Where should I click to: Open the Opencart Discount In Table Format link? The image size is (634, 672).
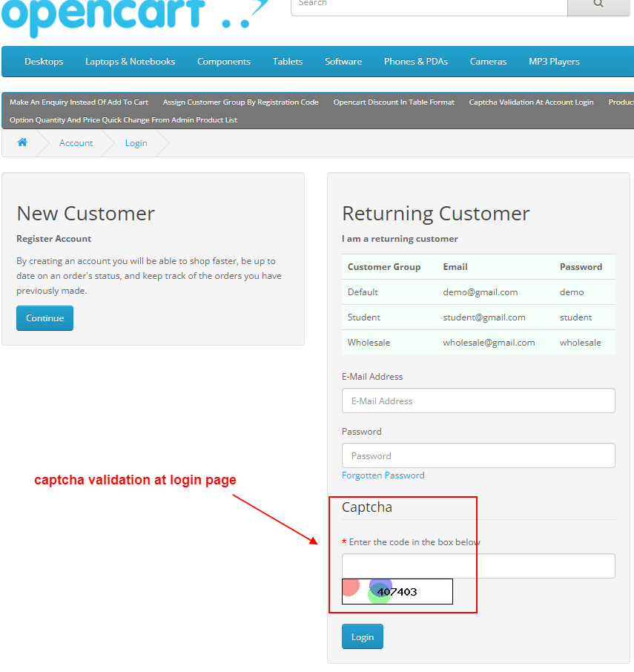(x=394, y=102)
